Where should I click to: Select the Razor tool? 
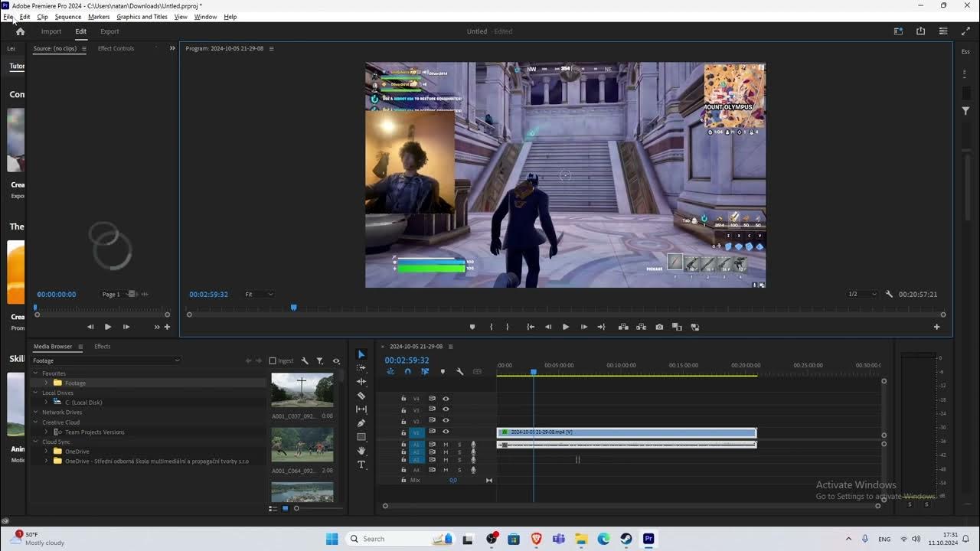coord(361,396)
